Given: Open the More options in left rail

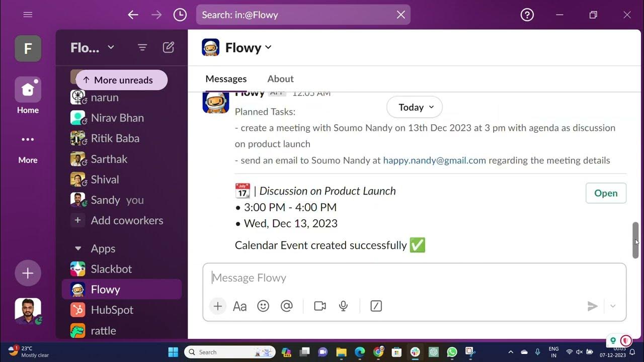Looking at the screenshot, I should pyautogui.click(x=28, y=148).
